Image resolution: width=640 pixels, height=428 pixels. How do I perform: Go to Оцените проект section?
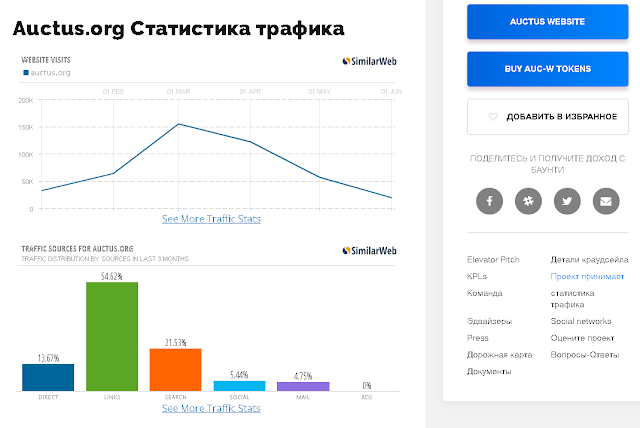click(x=582, y=338)
